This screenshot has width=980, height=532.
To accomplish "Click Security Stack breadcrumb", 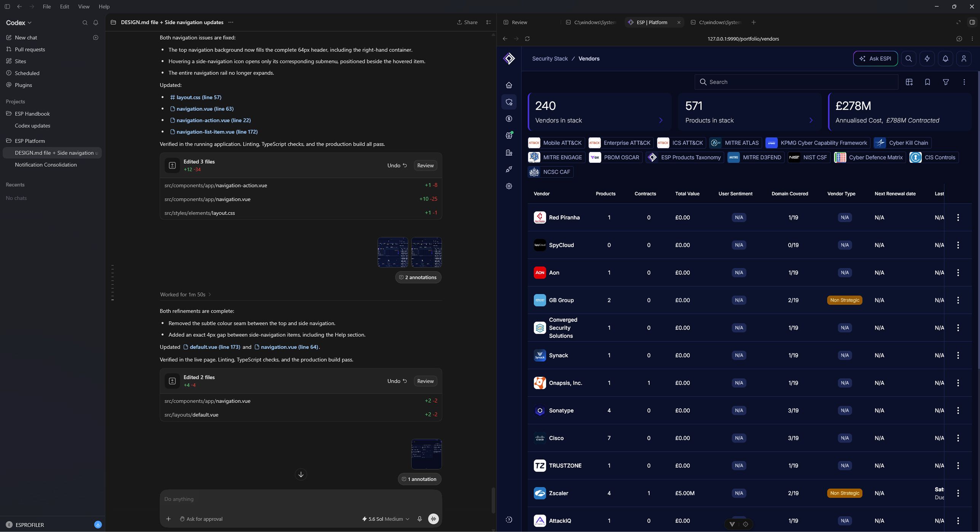I will click(550, 59).
